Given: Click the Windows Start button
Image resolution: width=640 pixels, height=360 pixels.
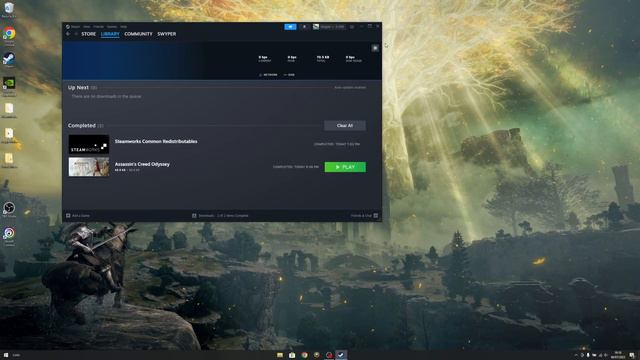Looking at the screenshot, I should click(x=6, y=355).
